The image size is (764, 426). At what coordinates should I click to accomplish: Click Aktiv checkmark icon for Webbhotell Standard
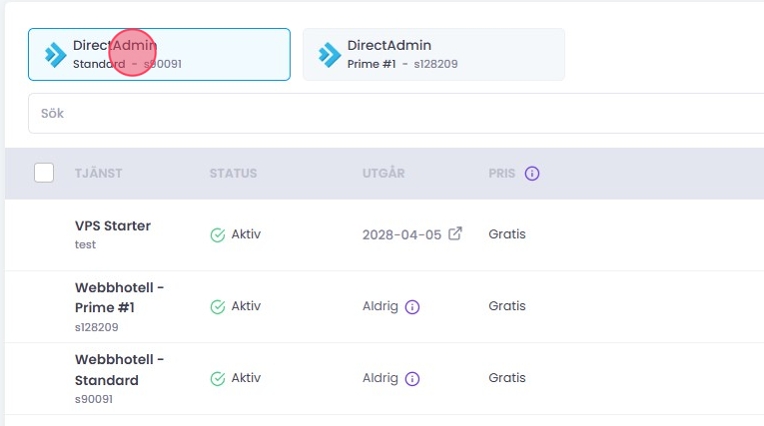point(217,379)
